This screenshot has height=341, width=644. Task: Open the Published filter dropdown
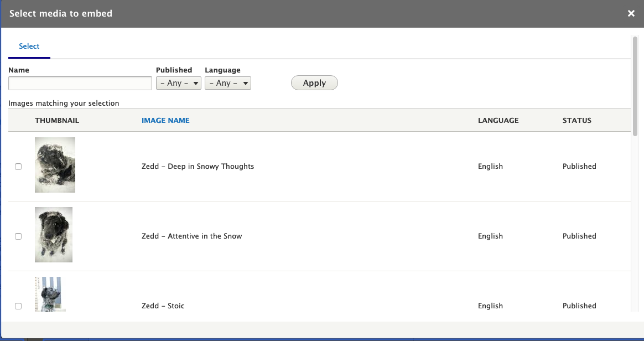click(179, 83)
